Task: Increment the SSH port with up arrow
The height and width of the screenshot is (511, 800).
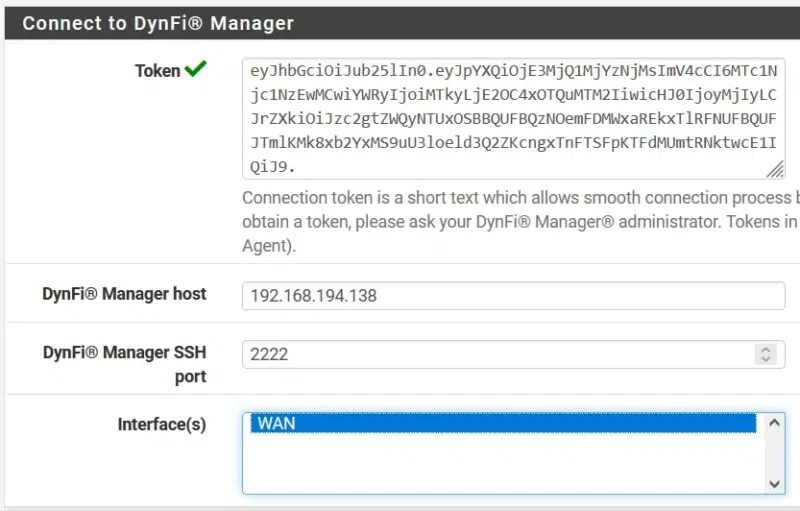Action: click(x=766, y=349)
